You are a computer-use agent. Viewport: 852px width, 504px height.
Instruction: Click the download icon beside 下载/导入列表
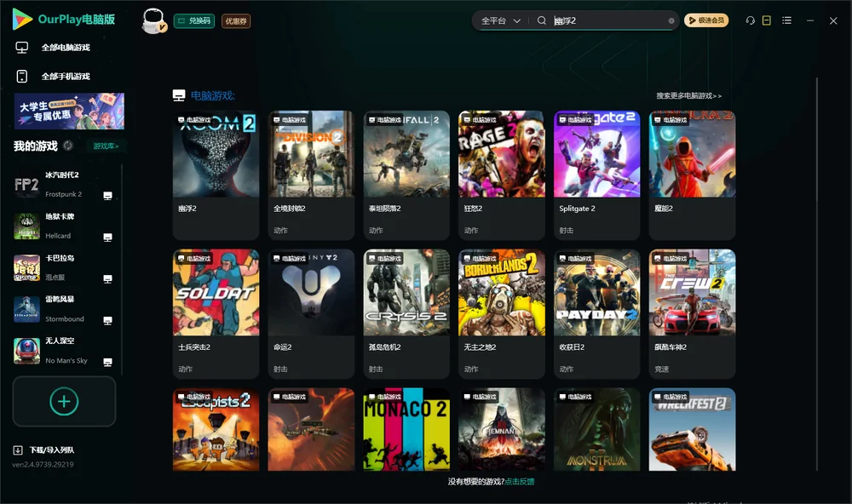(x=18, y=450)
